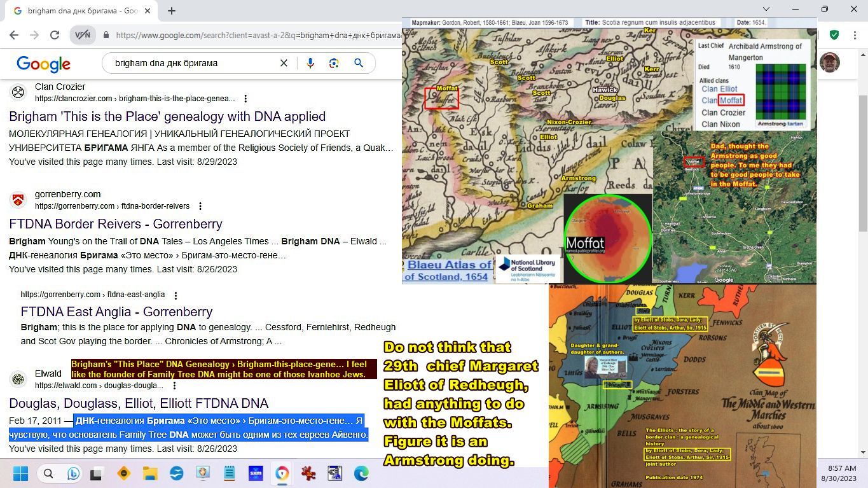Click 'Clan Crozier' in the Allied clans list
This screenshot has width=868, height=488.
coord(723,113)
